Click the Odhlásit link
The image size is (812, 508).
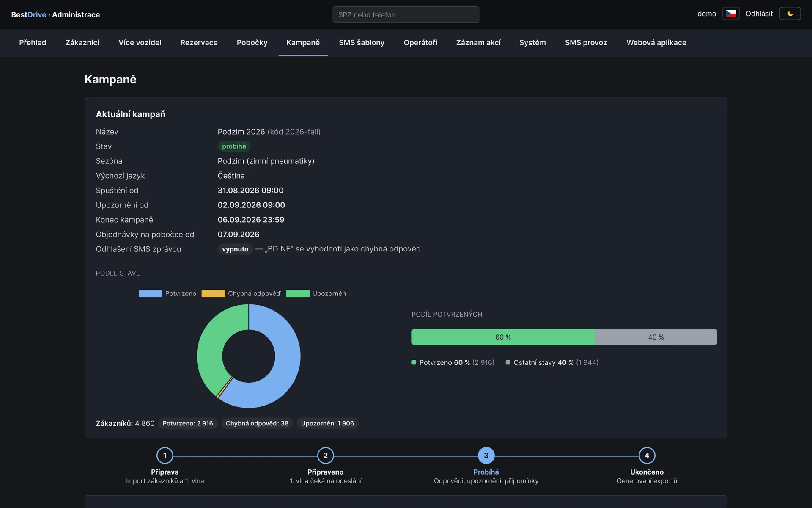coord(759,14)
